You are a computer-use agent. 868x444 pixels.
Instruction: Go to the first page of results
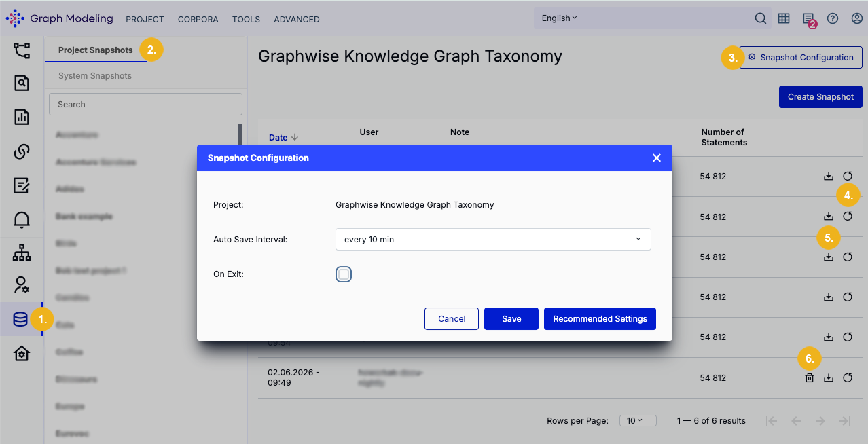point(771,421)
